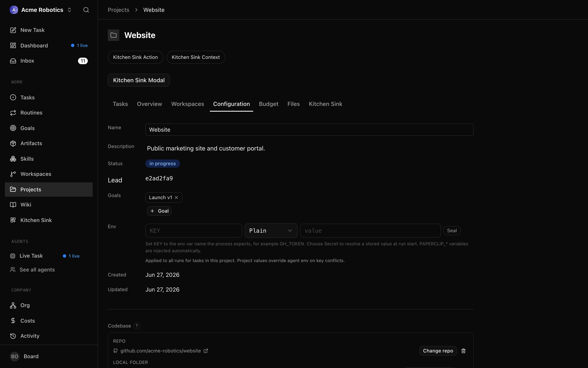588x368 pixels.
Task: Open external link icon beside repo URL
Action: click(x=206, y=351)
